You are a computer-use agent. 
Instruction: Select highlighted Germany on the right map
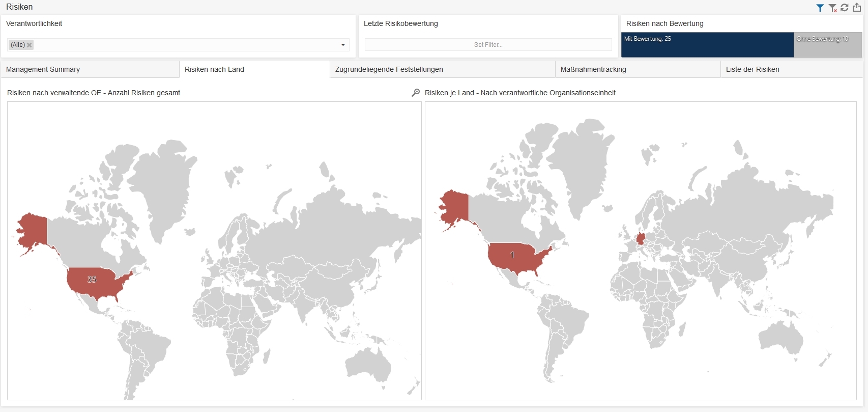click(641, 239)
